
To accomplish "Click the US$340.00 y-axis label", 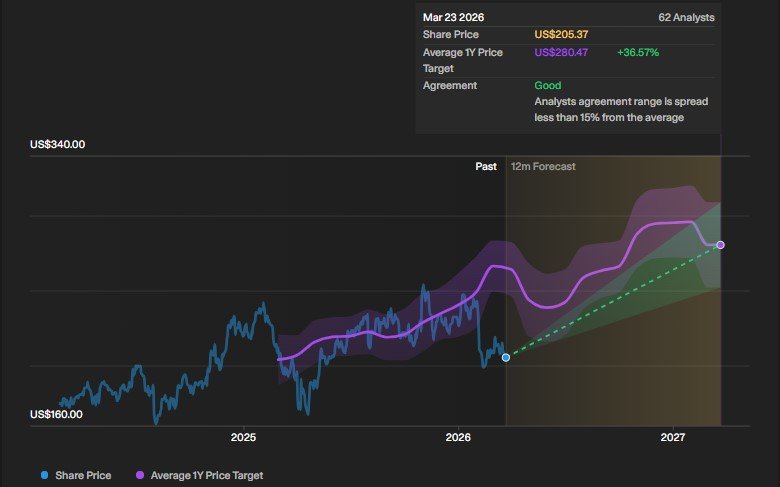I will [x=58, y=144].
